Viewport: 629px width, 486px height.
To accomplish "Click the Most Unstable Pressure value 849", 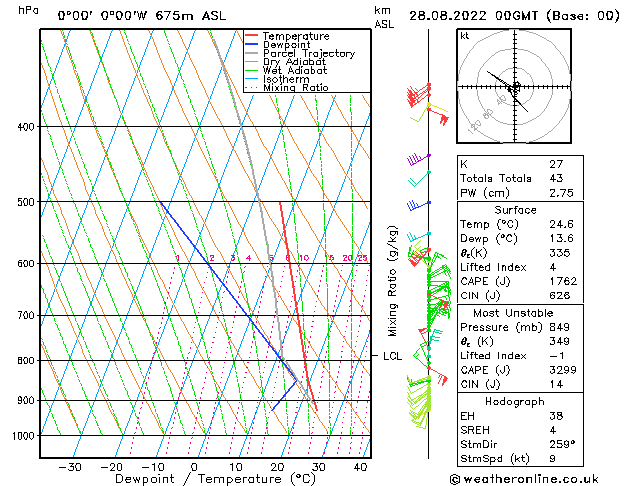I will (560, 327).
